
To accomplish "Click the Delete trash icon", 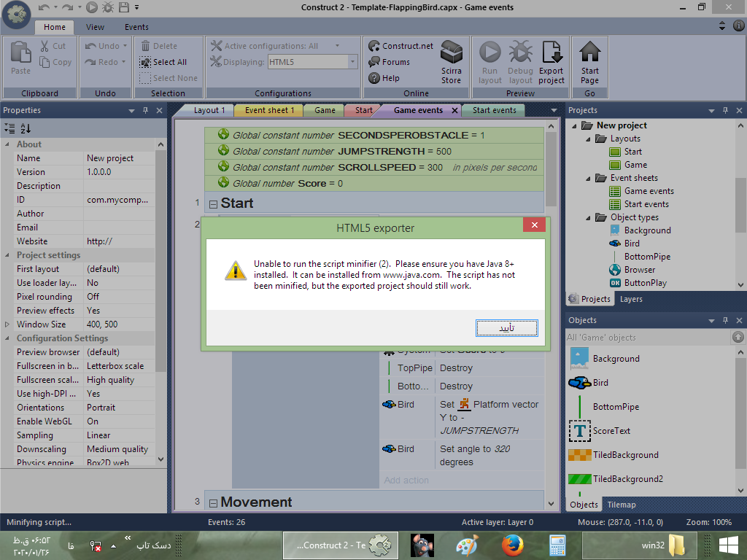I will pos(145,46).
